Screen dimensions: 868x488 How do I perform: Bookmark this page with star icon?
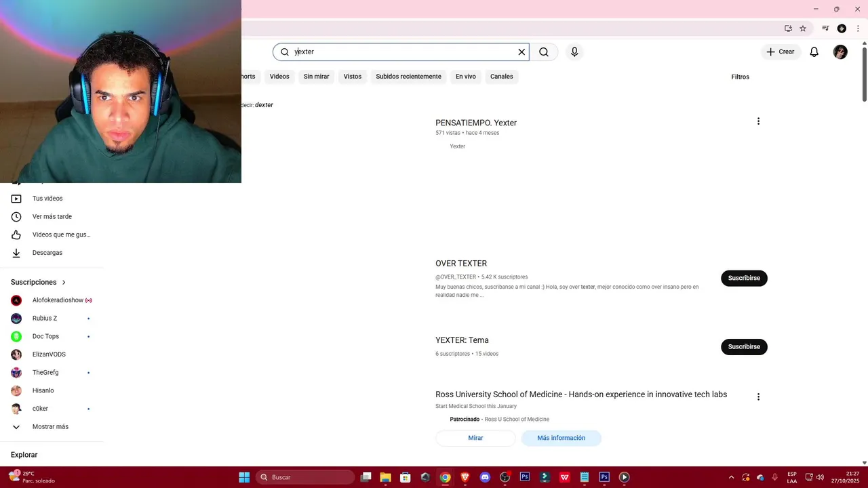803,28
